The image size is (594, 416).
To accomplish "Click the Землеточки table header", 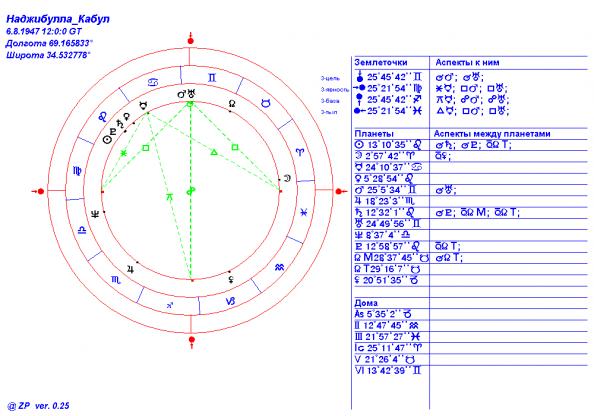I will point(381,63).
